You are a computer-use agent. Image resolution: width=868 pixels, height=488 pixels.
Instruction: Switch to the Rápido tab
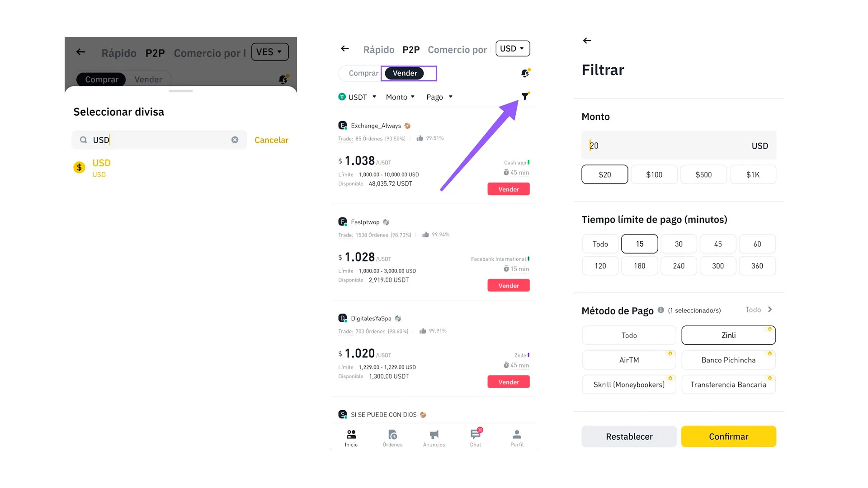(x=378, y=50)
